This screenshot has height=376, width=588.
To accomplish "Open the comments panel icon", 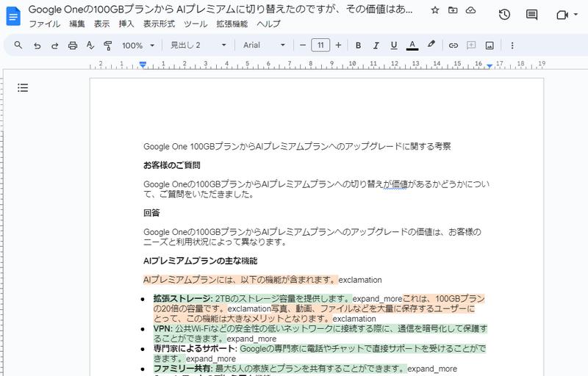I will pos(531,15).
